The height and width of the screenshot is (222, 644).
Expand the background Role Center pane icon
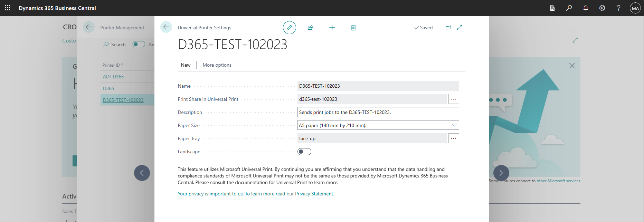(x=575, y=40)
